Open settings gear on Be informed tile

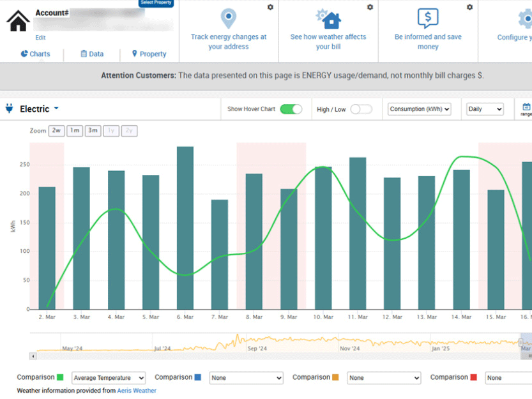pos(469,7)
